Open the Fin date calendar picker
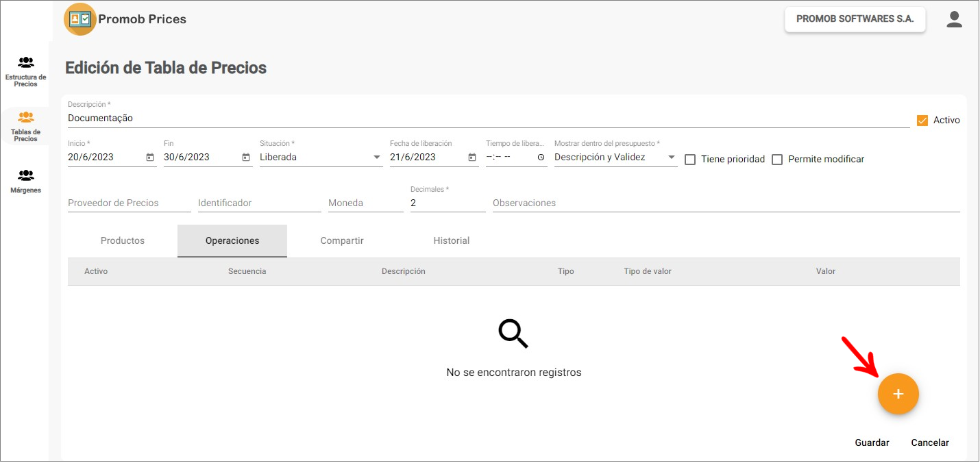Viewport: 980px width, 463px height. [246, 158]
